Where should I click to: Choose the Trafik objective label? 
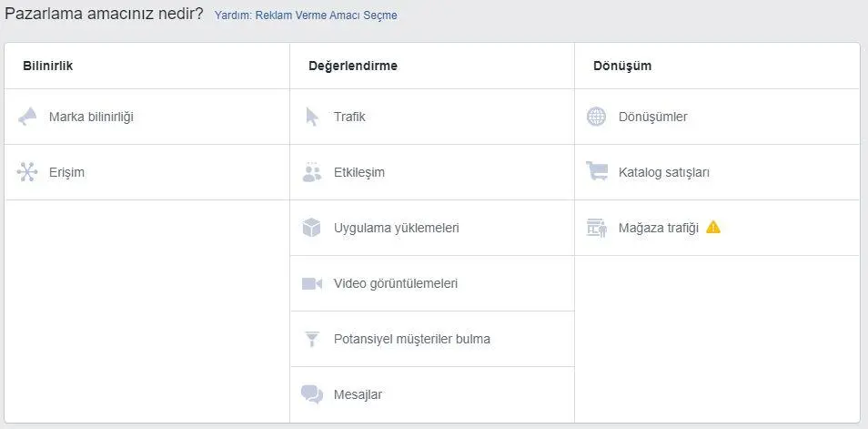(x=349, y=117)
